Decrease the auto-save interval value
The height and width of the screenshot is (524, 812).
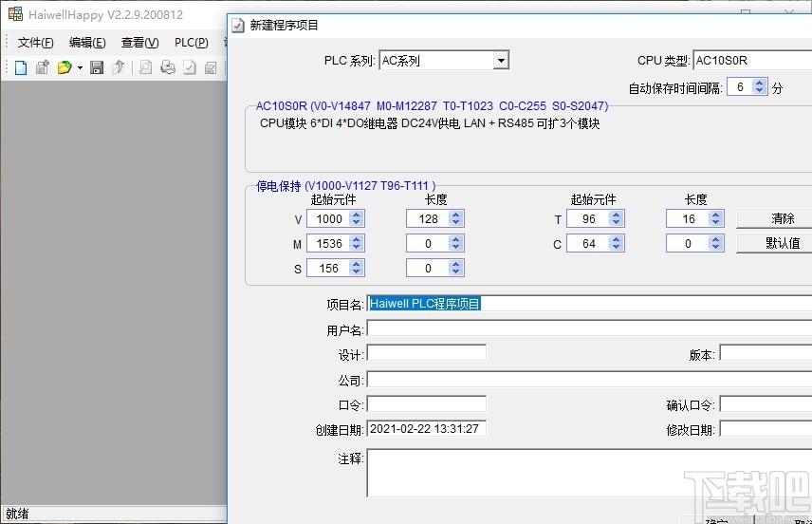[x=760, y=90]
